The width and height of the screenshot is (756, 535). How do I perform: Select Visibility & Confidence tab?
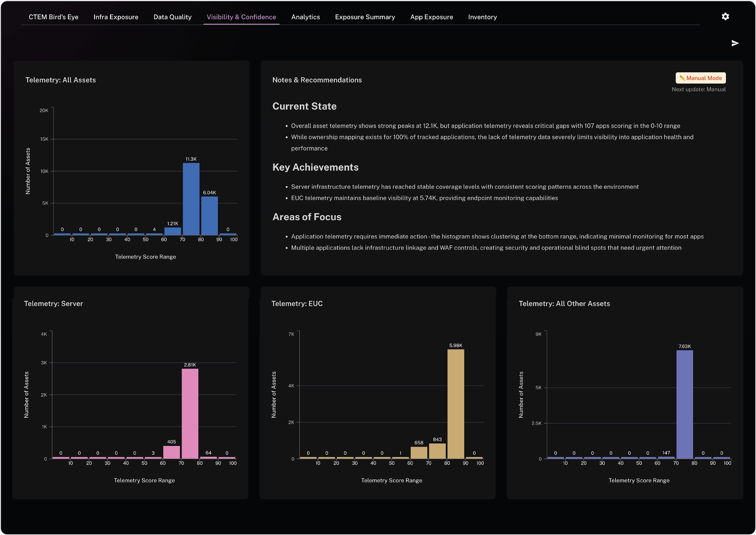tap(241, 17)
